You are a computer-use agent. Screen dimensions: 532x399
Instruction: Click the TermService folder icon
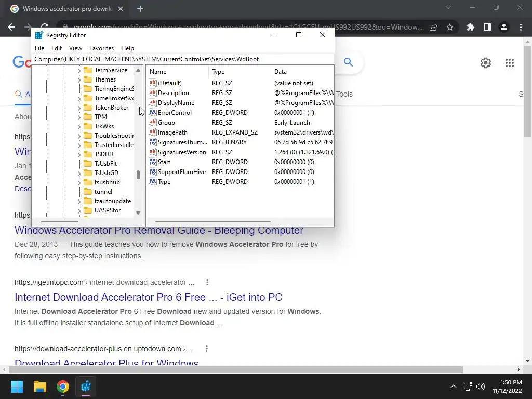(x=88, y=70)
